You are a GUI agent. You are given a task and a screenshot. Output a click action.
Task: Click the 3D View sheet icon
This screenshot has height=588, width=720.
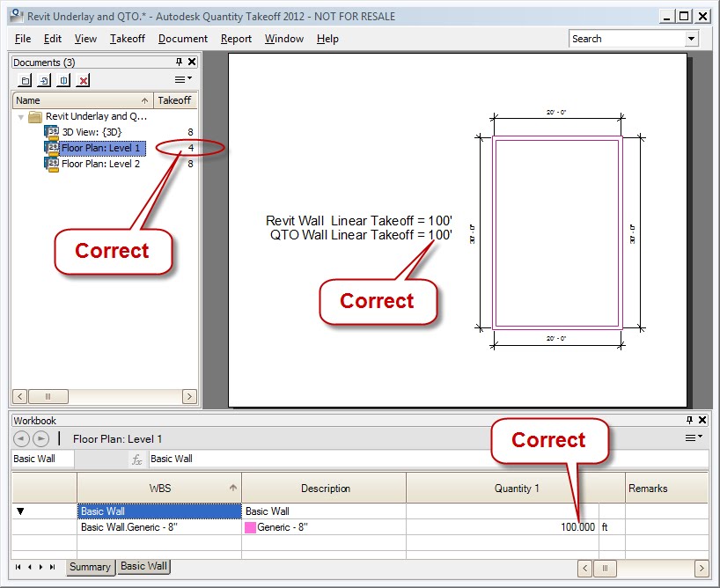pyautogui.click(x=52, y=132)
